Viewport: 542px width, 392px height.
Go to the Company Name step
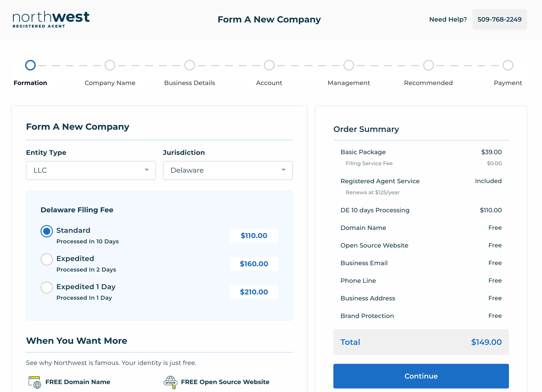pyautogui.click(x=110, y=65)
